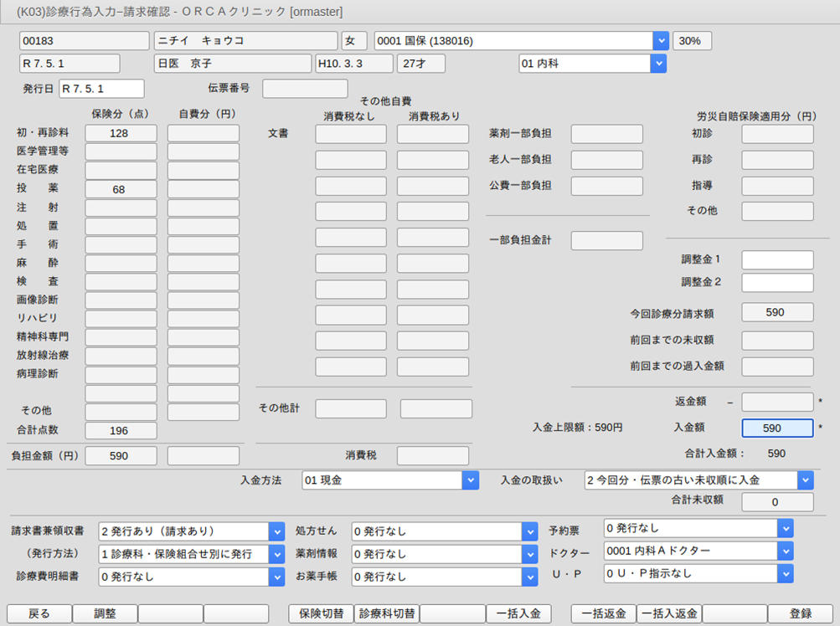Click the 調整 button

tap(105, 613)
